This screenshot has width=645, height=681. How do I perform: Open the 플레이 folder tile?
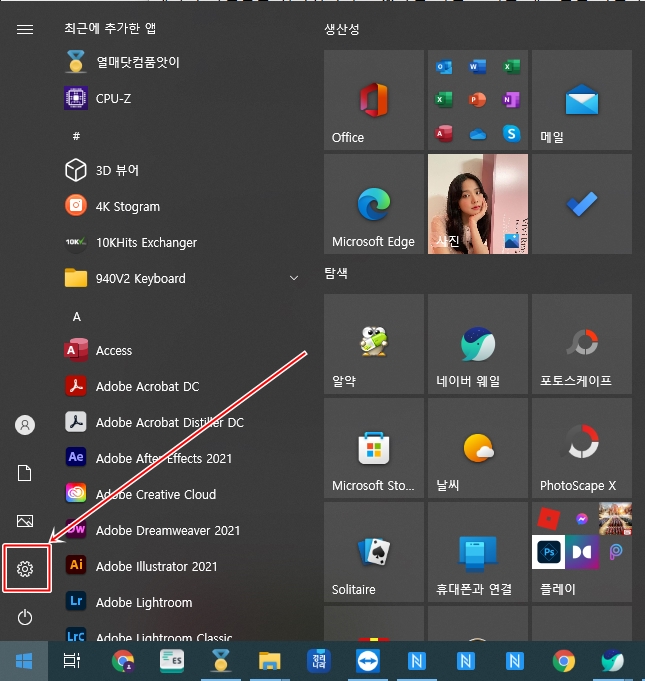pyautogui.click(x=582, y=552)
